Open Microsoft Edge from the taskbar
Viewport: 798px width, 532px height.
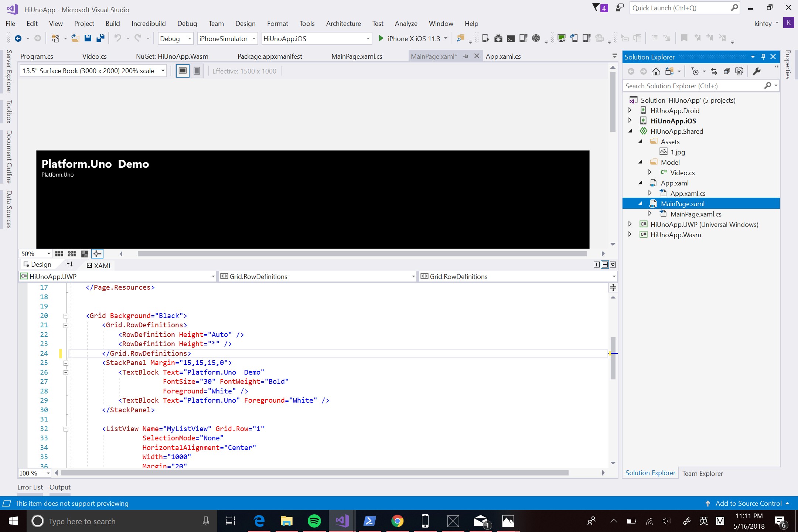pos(259,521)
